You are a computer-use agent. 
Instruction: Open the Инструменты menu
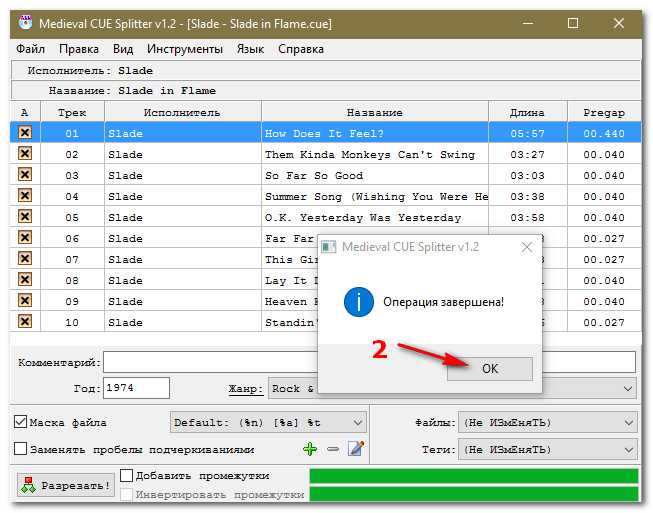pyautogui.click(x=184, y=49)
